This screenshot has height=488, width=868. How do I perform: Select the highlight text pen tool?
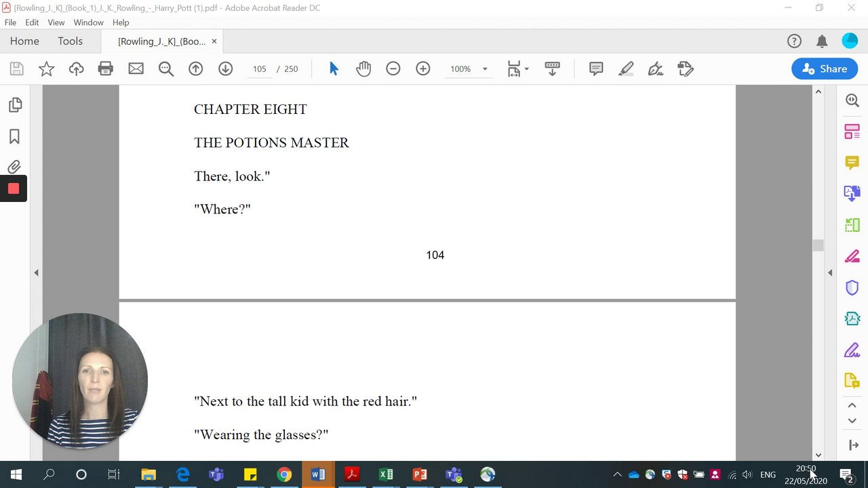point(626,68)
